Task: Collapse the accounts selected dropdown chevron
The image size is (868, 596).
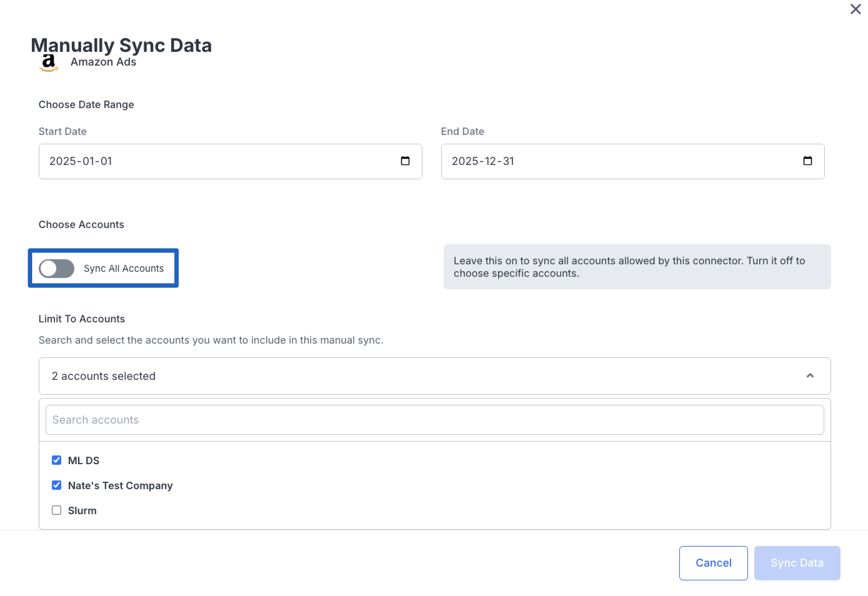Action: click(x=810, y=376)
